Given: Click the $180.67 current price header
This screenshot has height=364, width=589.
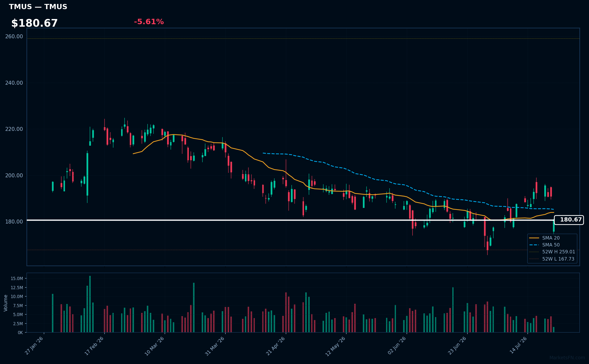Looking at the screenshot, I should point(34,23).
